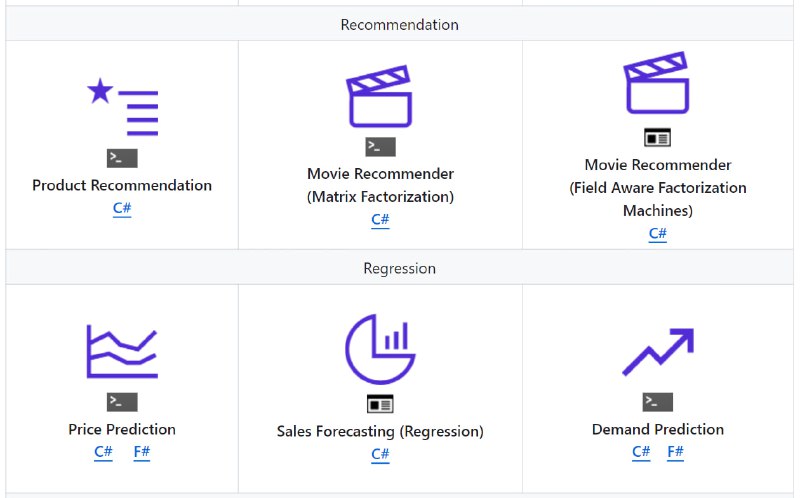This screenshot has height=498, width=800.
Task: Click web app icon above Field Aware Movie Recommender
Action: [x=657, y=138]
